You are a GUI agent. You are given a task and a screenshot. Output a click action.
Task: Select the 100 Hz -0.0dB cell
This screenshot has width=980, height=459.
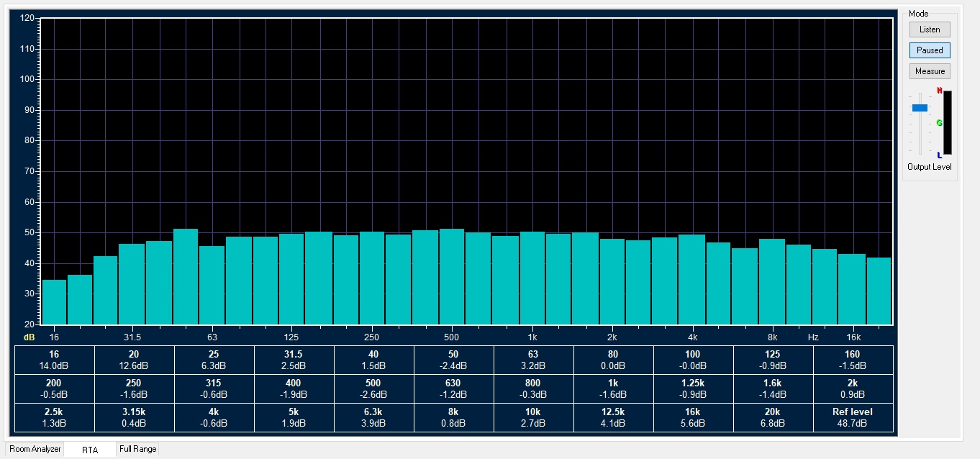coord(693,360)
